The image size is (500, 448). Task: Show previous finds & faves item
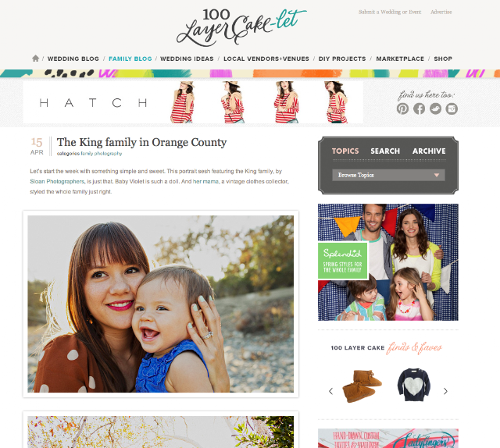[x=330, y=391]
